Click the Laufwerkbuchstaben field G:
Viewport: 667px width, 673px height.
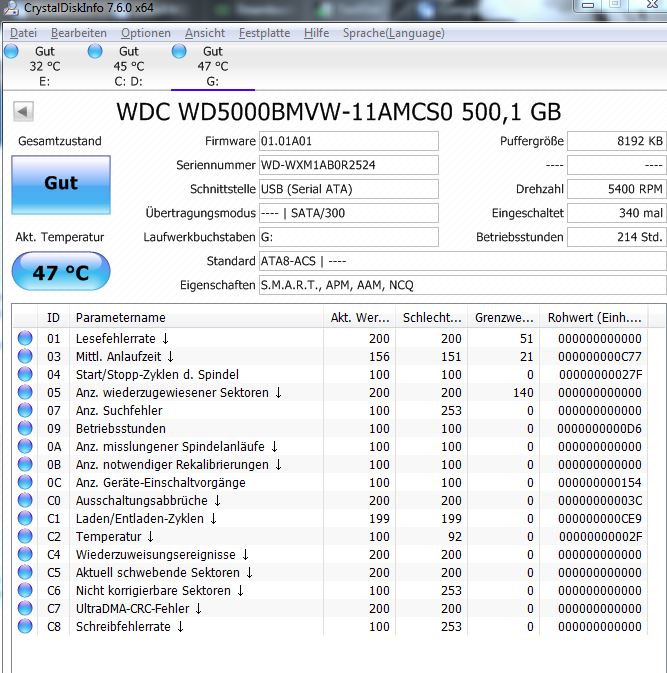pos(349,237)
